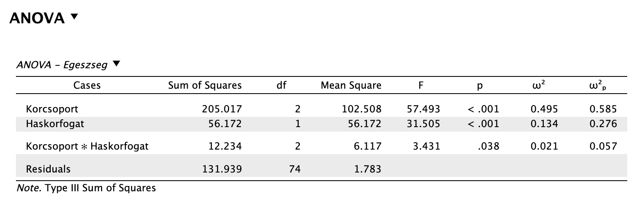The image size is (644, 206).
Task: Select the Korcsoport ✻ Haskorfogat interaction label
Action: click(x=87, y=146)
